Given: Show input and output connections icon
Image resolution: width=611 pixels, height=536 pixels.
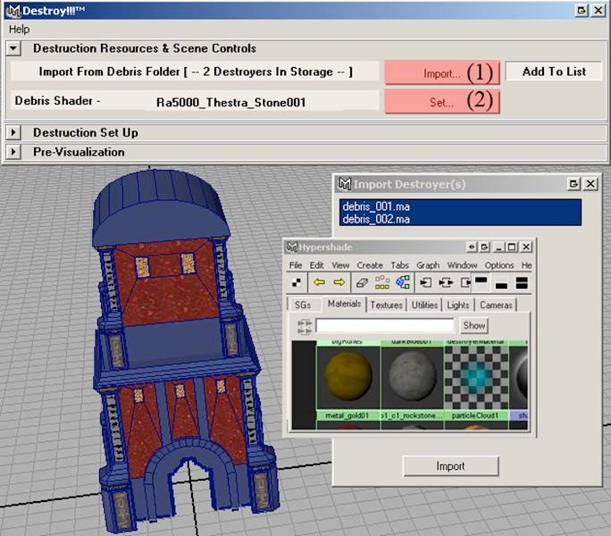Looking at the screenshot, I should click(445, 282).
